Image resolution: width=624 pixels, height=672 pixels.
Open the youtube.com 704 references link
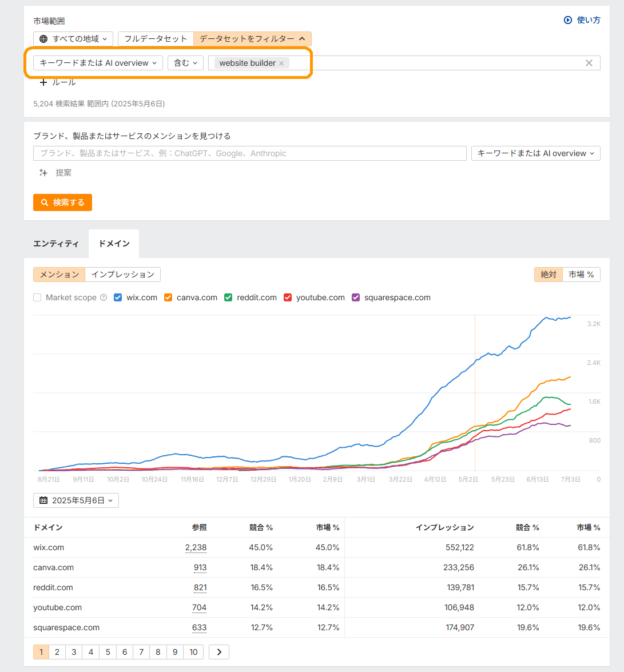pyautogui.click(x=199, y=607)
